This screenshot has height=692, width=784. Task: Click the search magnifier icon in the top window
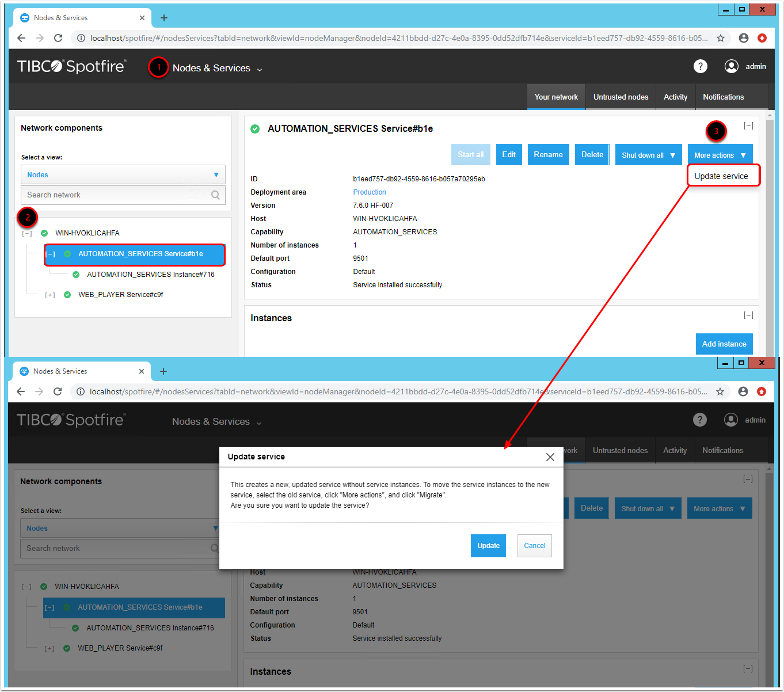pyautogui.click(x=215, y=195)
